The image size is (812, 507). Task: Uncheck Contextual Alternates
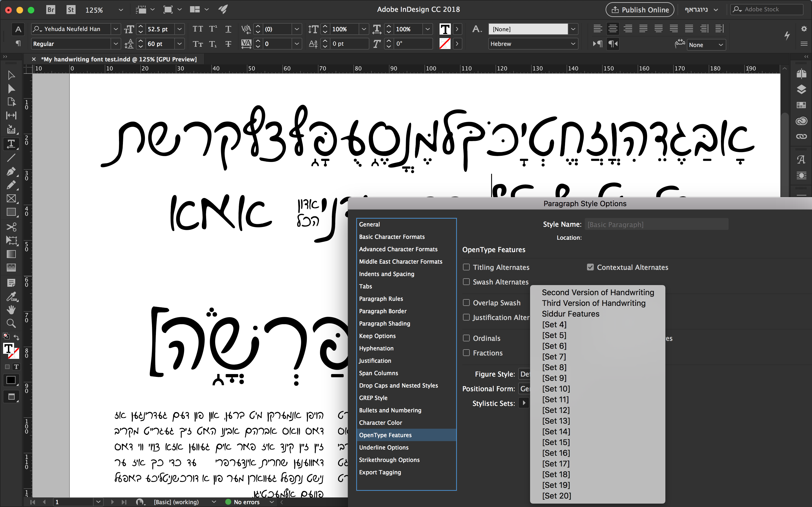point(590,267)
